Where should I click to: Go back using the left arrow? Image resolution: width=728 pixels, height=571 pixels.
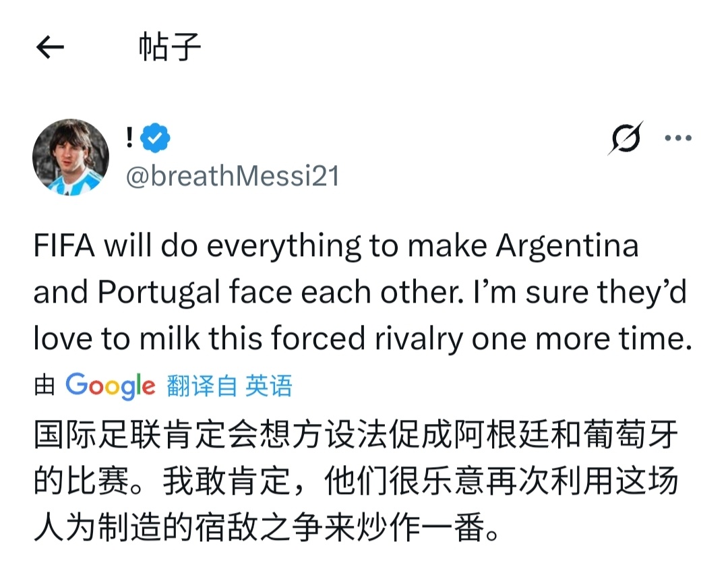coord(50,48)
